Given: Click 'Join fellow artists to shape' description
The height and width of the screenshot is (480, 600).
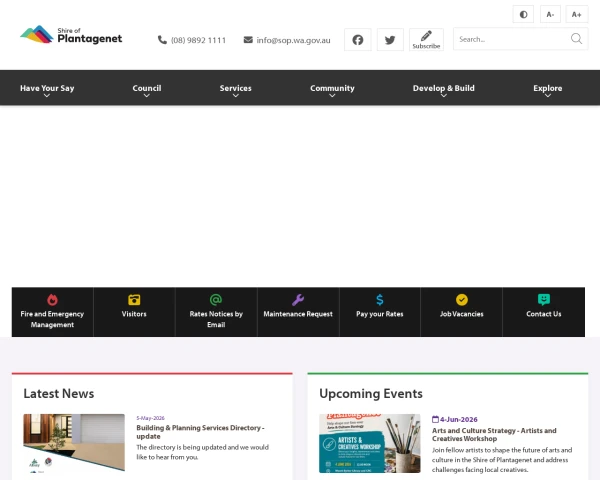Looking at the screenshot, I should coord(502,460).
